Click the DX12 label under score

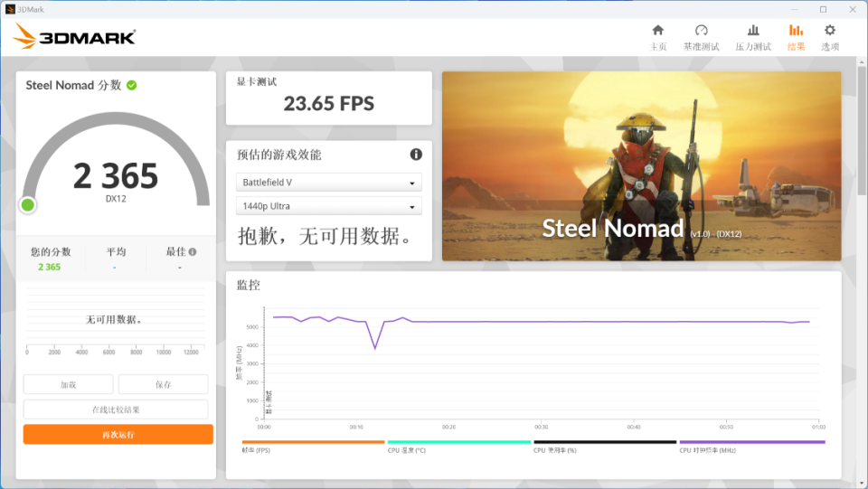116,199
